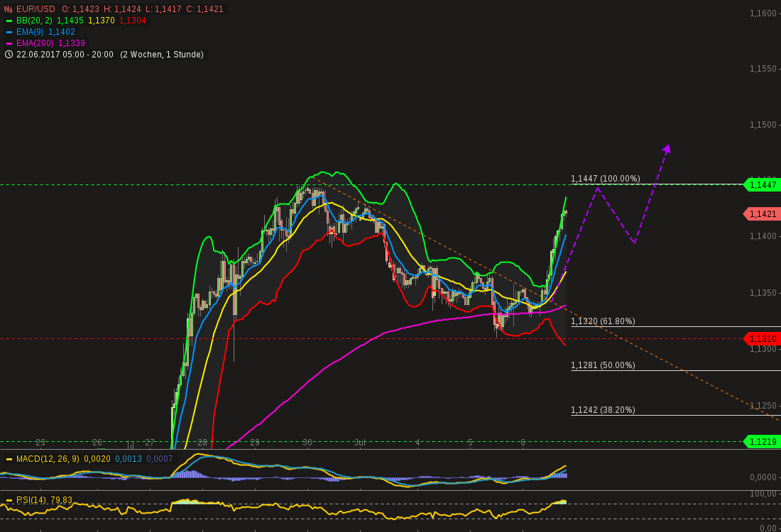Image resolution: width=781 pixels, height=532 pixels.
Task: Click the EMA(9) indicator label
Action: [30, 32]
